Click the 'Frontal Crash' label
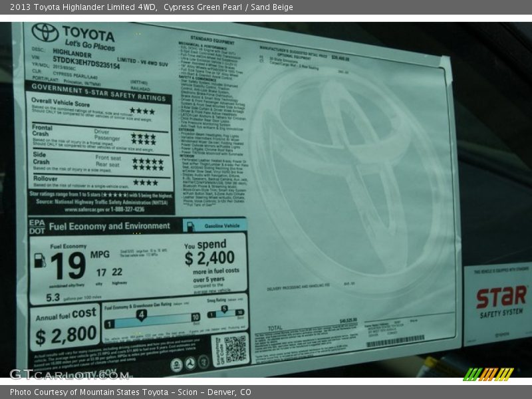The image size is (532, 399). [42, 130]
